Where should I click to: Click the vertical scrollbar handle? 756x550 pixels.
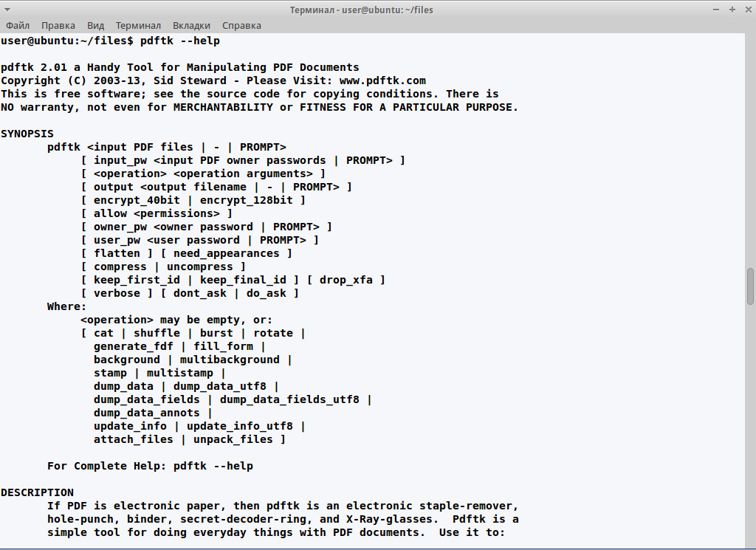click(750, 286)
